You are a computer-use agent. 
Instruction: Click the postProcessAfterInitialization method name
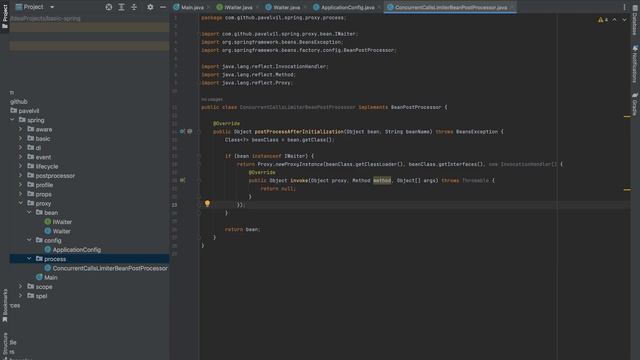click(x=299, y=132)
